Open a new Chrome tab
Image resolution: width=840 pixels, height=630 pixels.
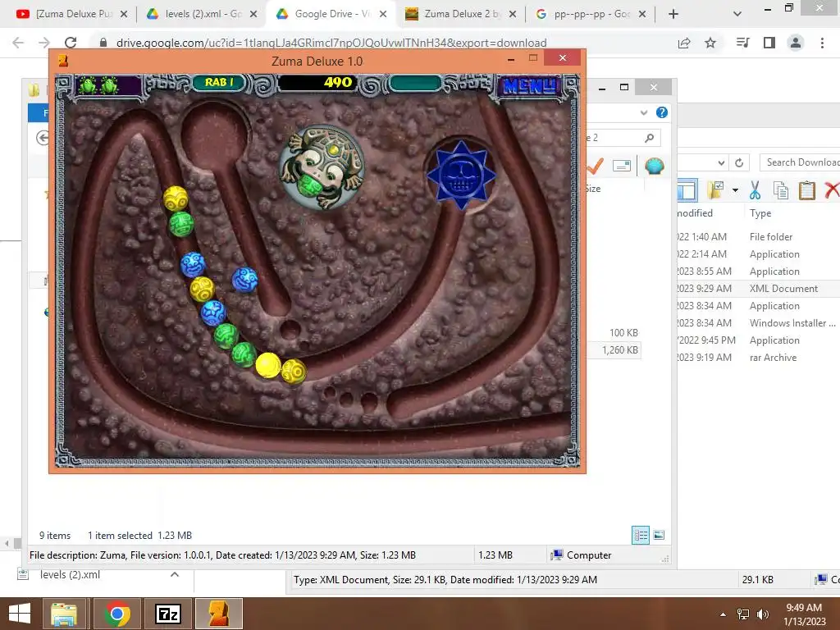673,14
